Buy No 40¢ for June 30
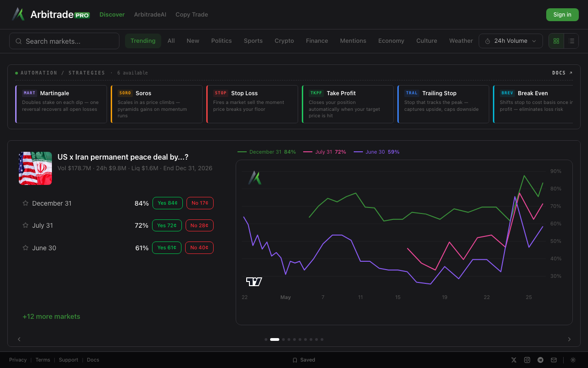The width and height of the screenshot is (588, 368). [199, 247]
